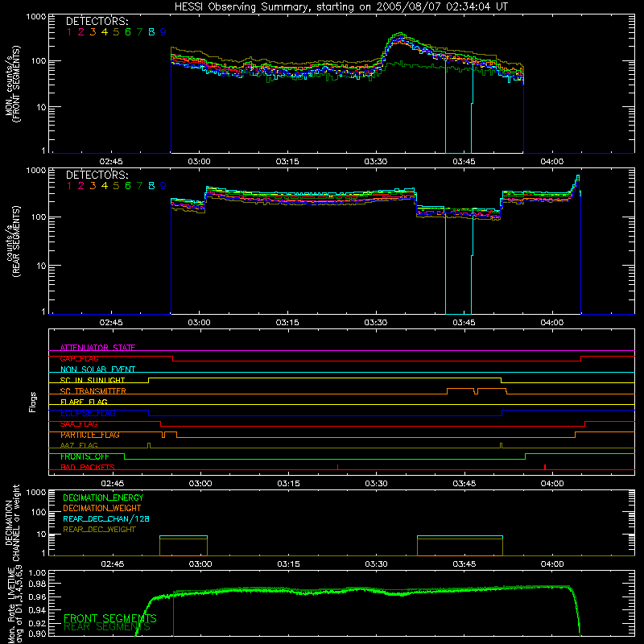Click the vertical 'Flags' axis label

click(33, 402)
